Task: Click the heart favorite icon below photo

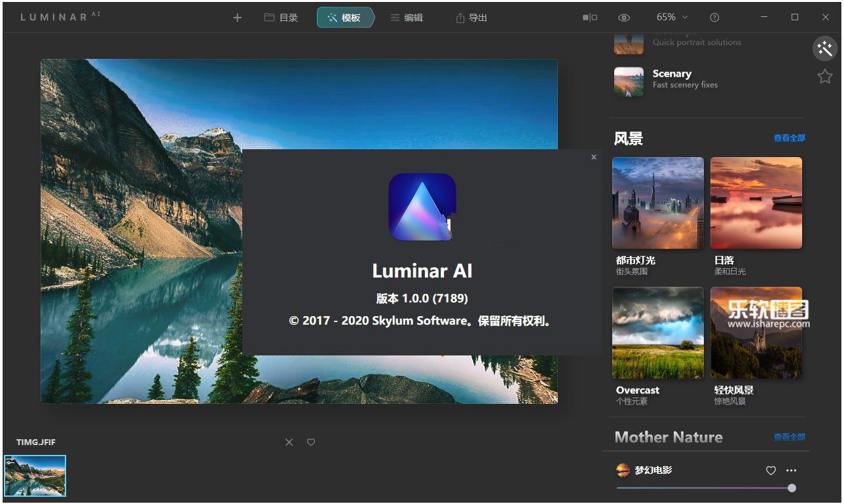Action: (x=311, y=442)
